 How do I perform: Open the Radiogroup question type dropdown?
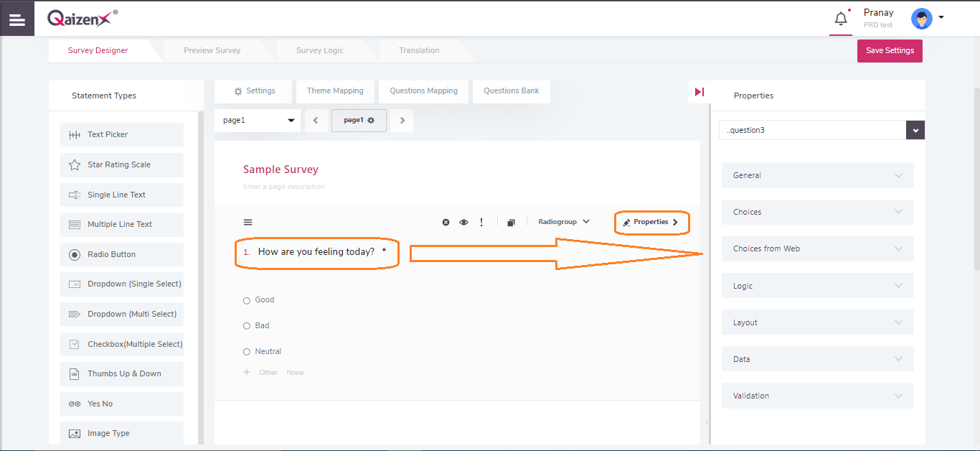[564, 222]
